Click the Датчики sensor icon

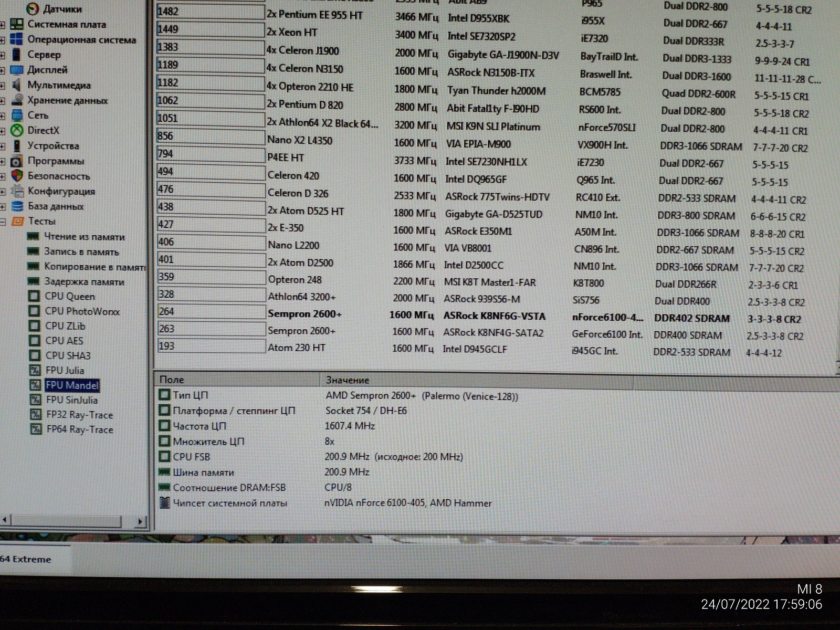tap(33, 9)
